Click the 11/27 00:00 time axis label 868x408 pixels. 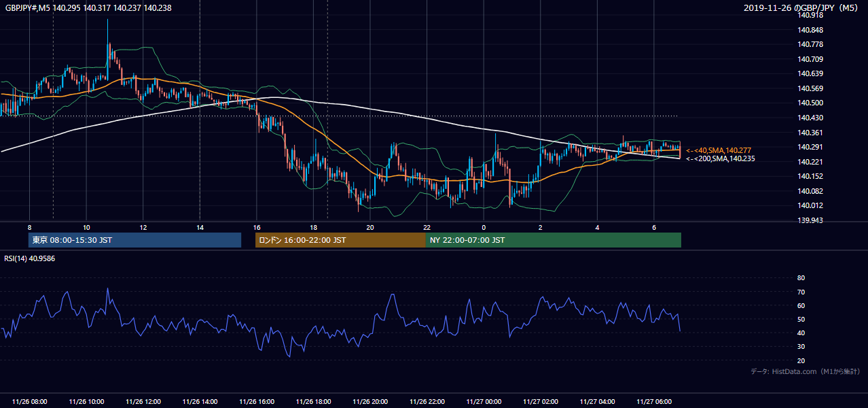coord(484,402)
